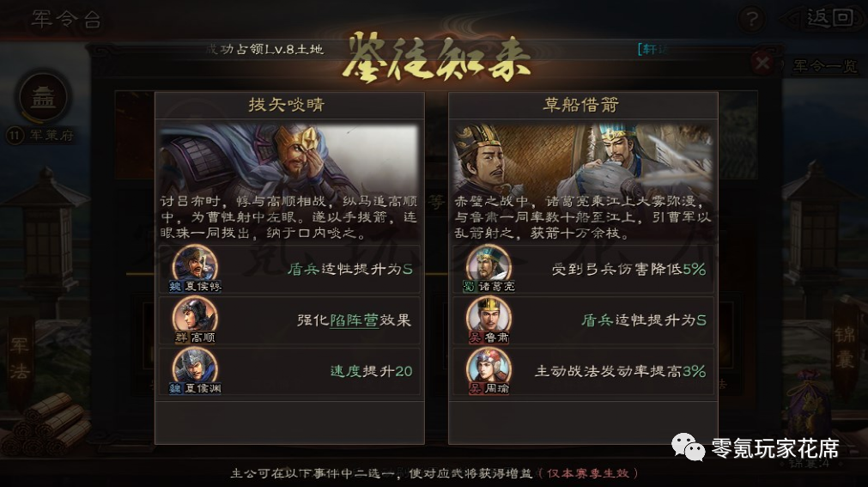Click the Xiahou Dun eye-plucking illustration
Screen dimensions: 868x487
coord(289,157)
